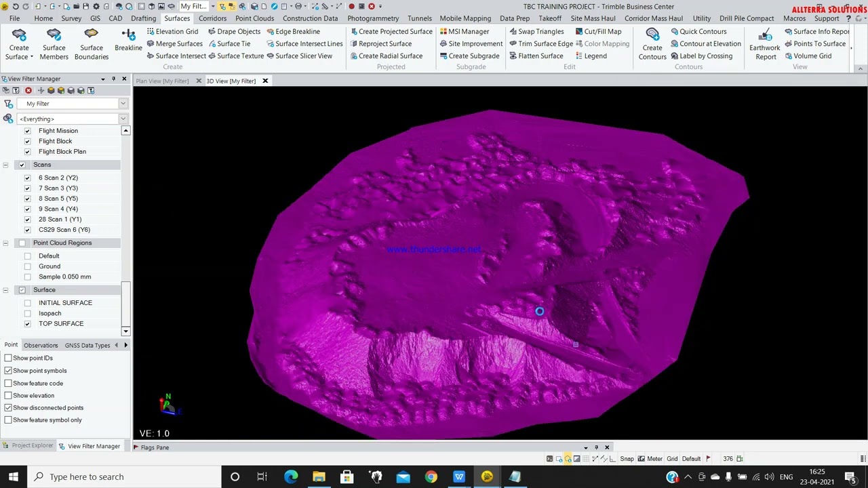Disable Show point symbols

point(8,371)
